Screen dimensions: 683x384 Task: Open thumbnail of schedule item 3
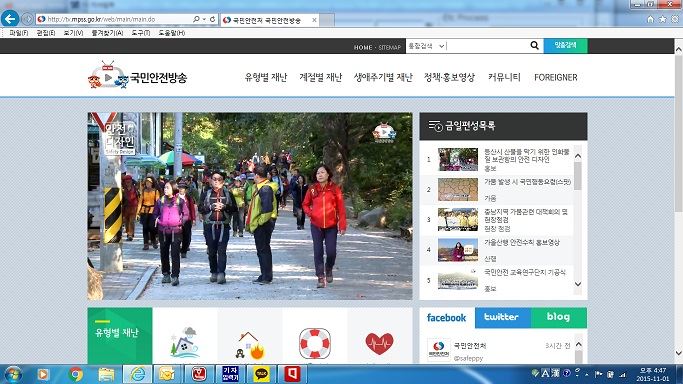pyautogui.click(x=458, y=219)
